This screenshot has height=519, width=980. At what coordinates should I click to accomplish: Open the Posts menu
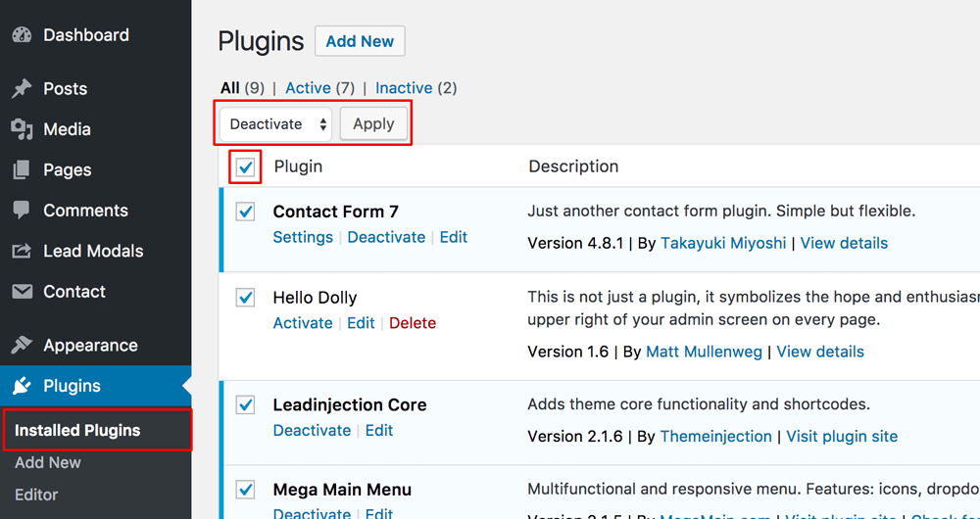tap(65, 89)
